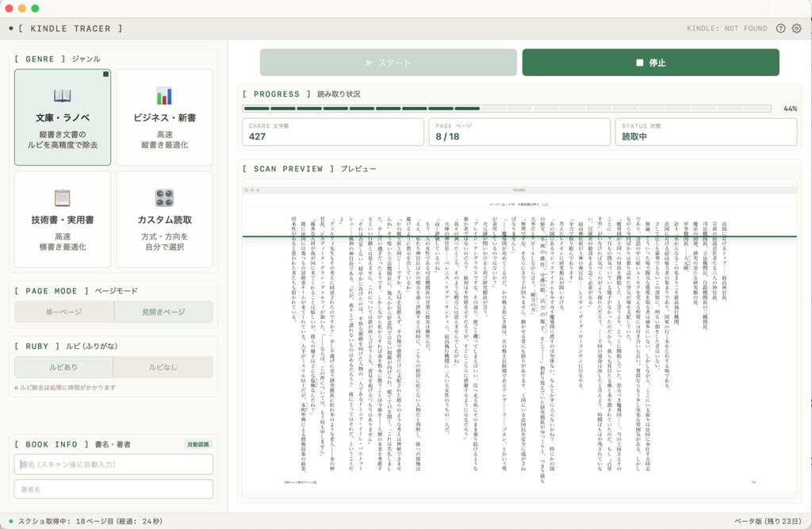Click the 44% progress percentage label

click(791, 109)
